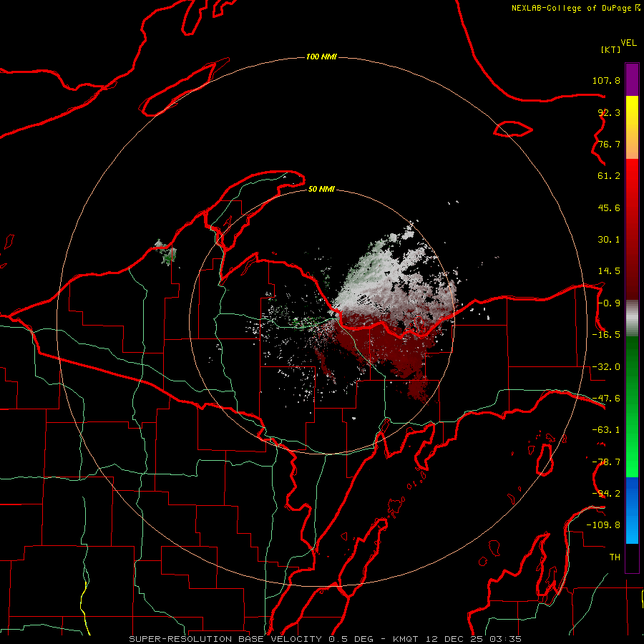Click the 50 NMI range ring label
This screenshot has height=644, width=644.
(x=321, y=189)
